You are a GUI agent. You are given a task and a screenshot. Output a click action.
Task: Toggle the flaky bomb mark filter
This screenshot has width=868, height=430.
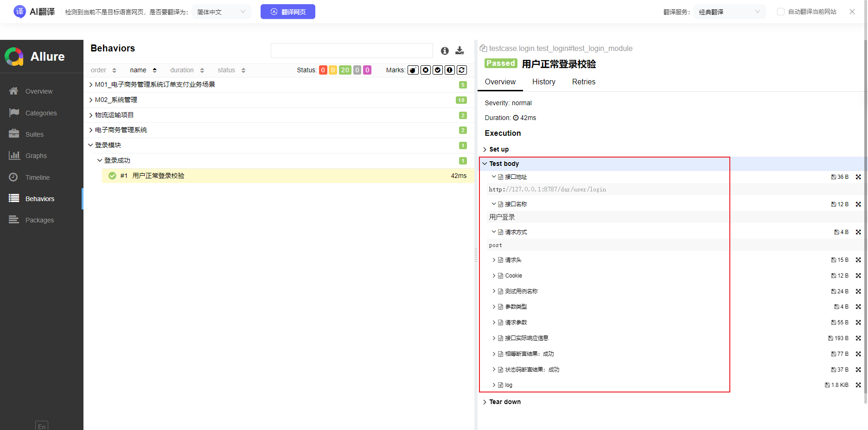point(413,70)
